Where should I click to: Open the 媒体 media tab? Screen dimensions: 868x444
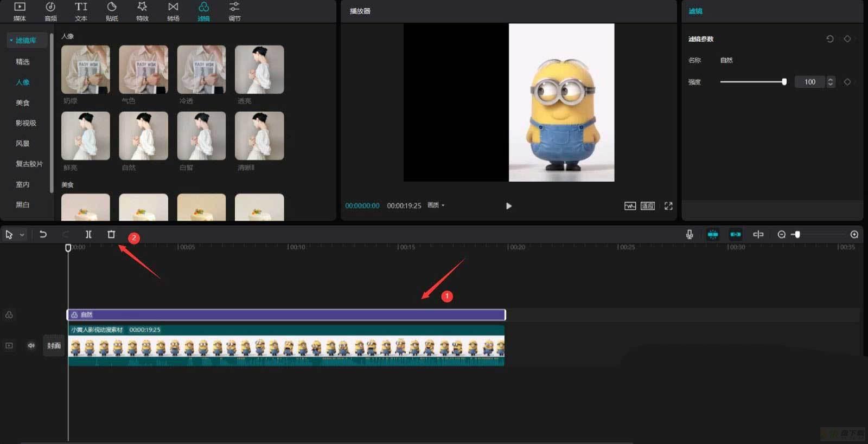tap(20, 11)
